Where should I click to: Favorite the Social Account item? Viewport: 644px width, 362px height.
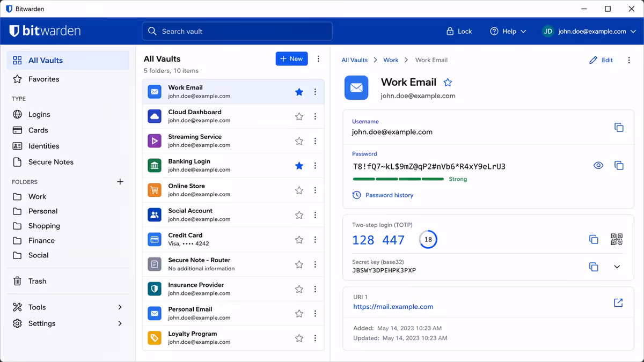[x=299, y=215]
